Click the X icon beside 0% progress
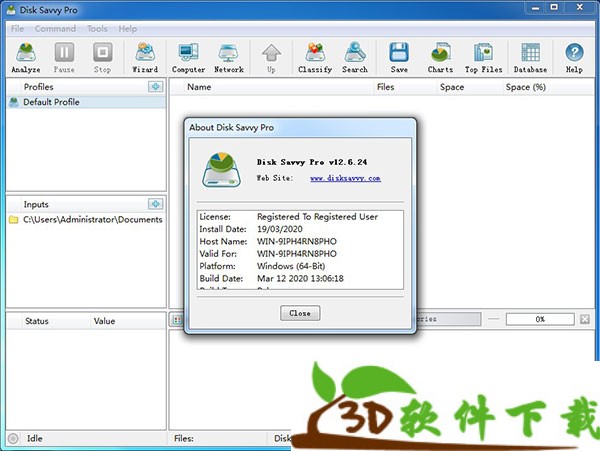 (585, 319)
